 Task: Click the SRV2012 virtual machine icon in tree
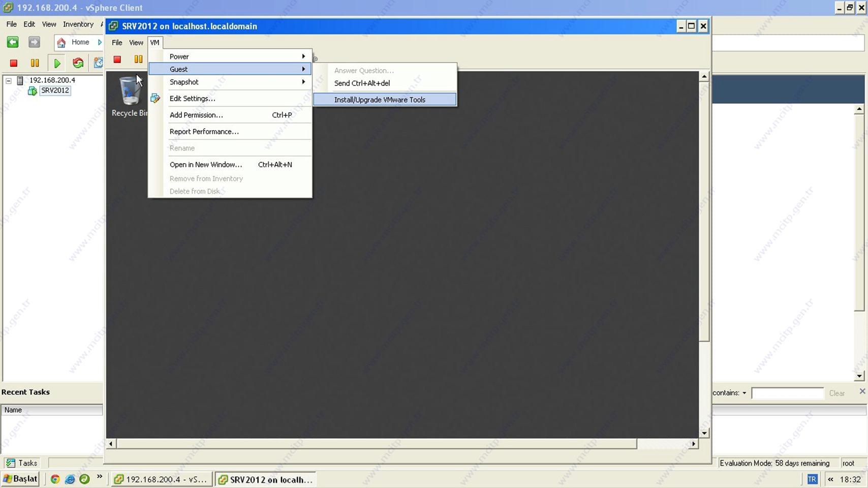pyautogui.click(x=33, y=91)
